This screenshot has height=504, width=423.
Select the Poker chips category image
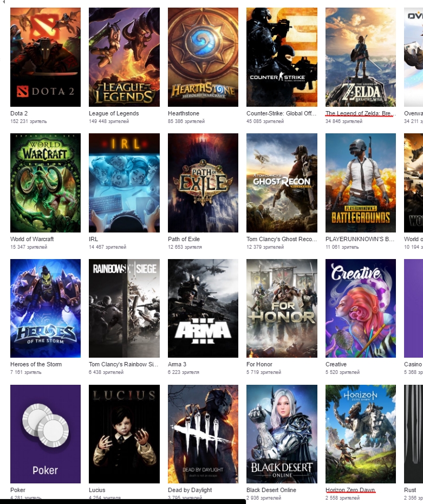[45, 434]
